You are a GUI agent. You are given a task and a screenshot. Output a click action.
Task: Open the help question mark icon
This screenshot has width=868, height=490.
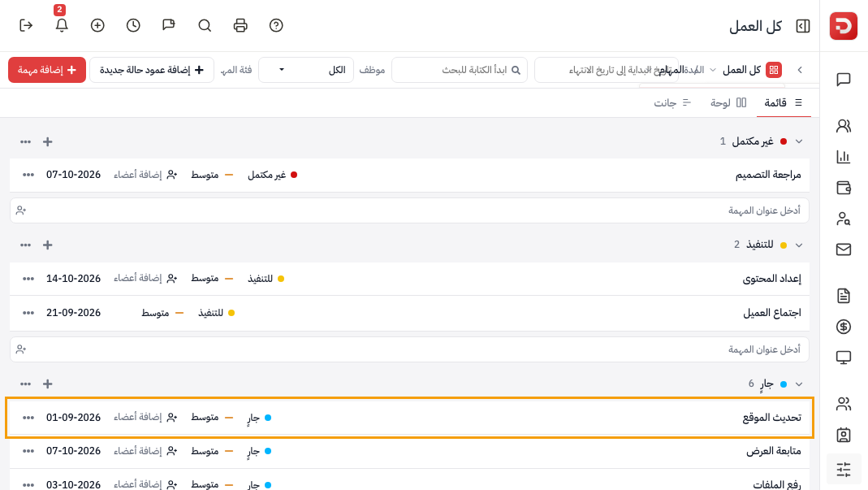(x=276, y=25)
